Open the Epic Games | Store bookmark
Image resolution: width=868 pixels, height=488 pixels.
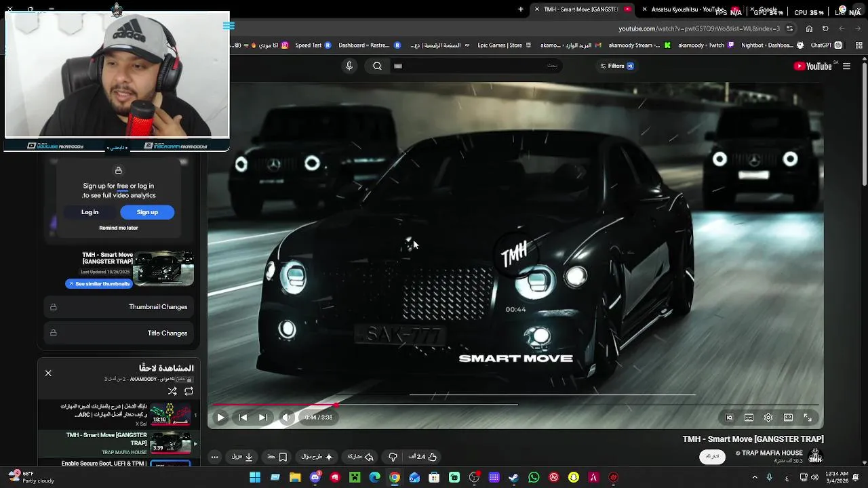tap(505, 45)
